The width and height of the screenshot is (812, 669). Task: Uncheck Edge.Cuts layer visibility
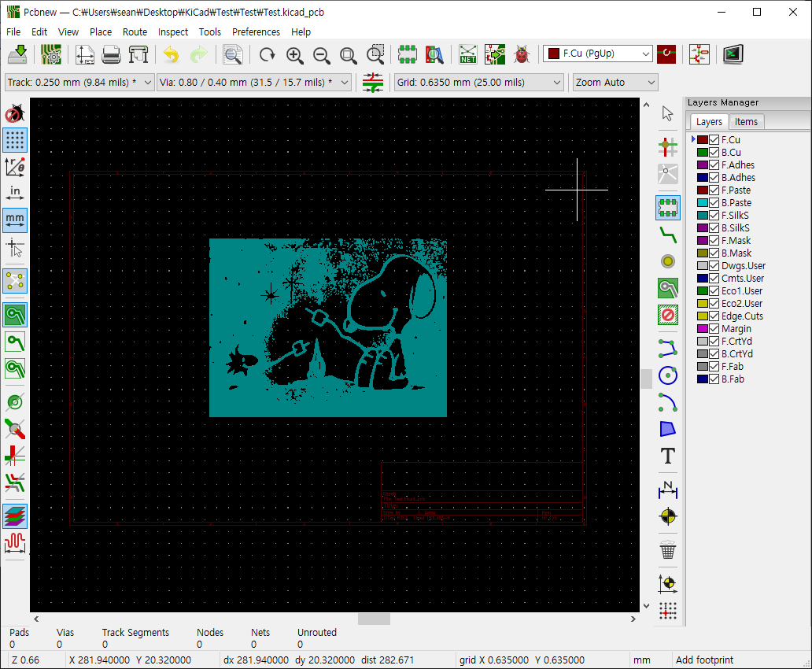[714, 316]
